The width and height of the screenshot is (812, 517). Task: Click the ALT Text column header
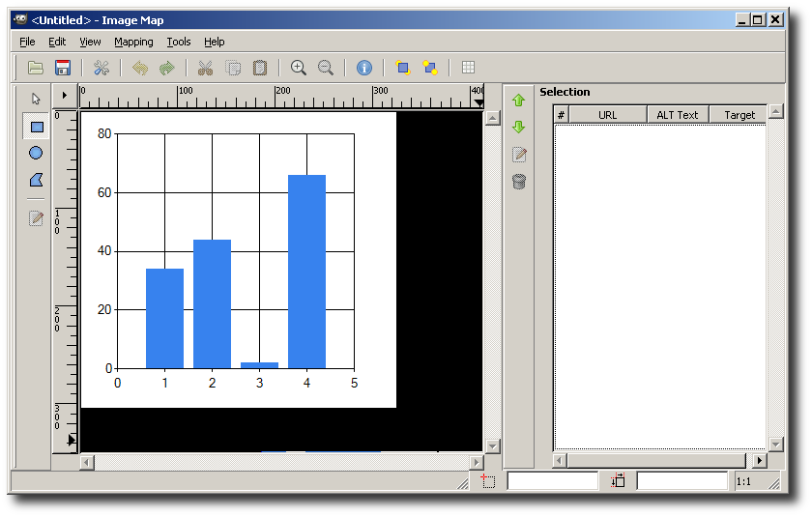click(678, 115)
